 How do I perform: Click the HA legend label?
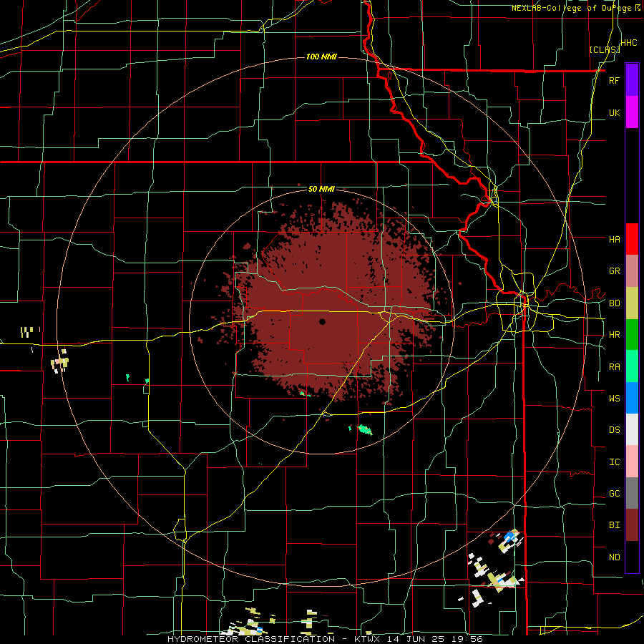[614, 240]
